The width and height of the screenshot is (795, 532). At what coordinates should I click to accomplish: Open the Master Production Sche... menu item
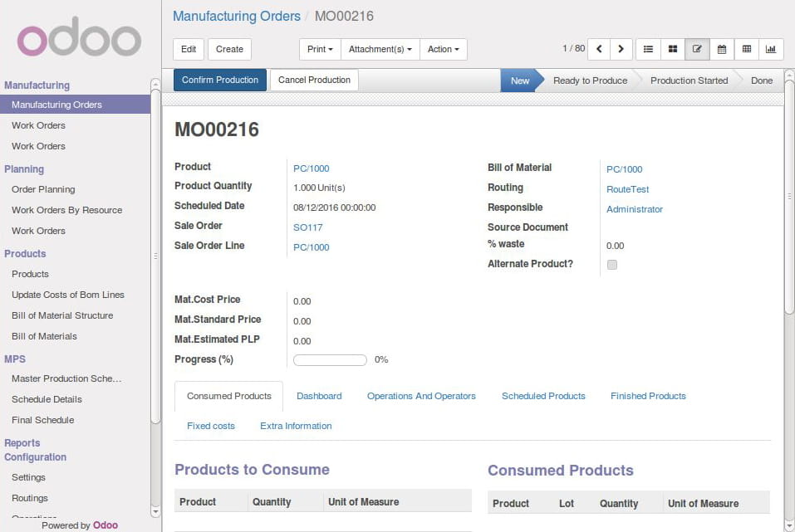pyautogui.click(x=66, y=379)
